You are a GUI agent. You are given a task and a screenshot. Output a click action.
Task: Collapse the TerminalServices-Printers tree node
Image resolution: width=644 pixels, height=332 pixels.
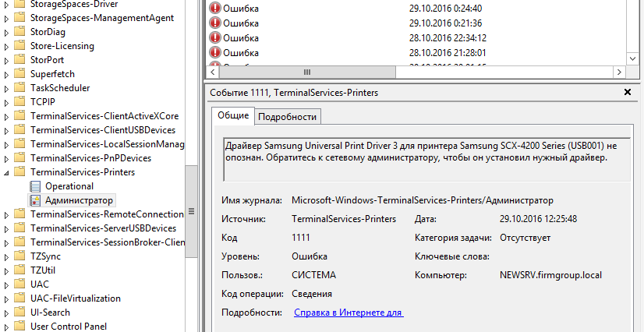click(x=6, y=173)
